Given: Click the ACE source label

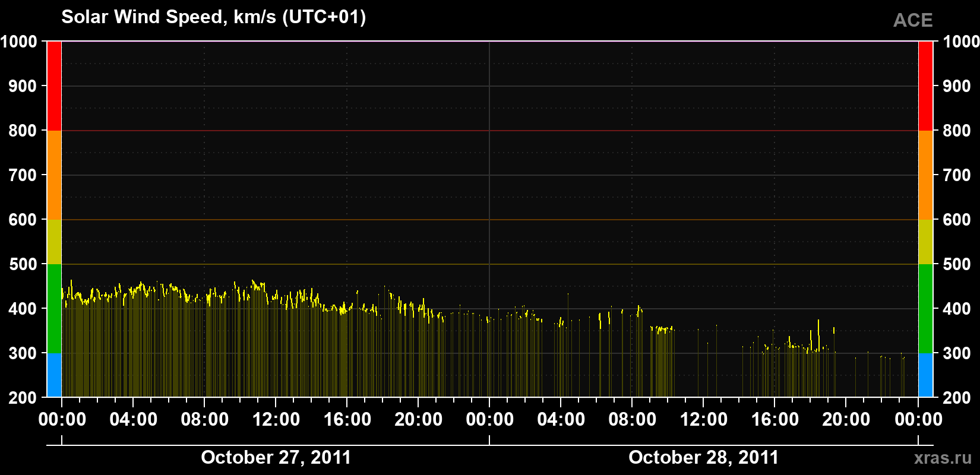Looking at the screenshot, I should [x=913, y=20].
